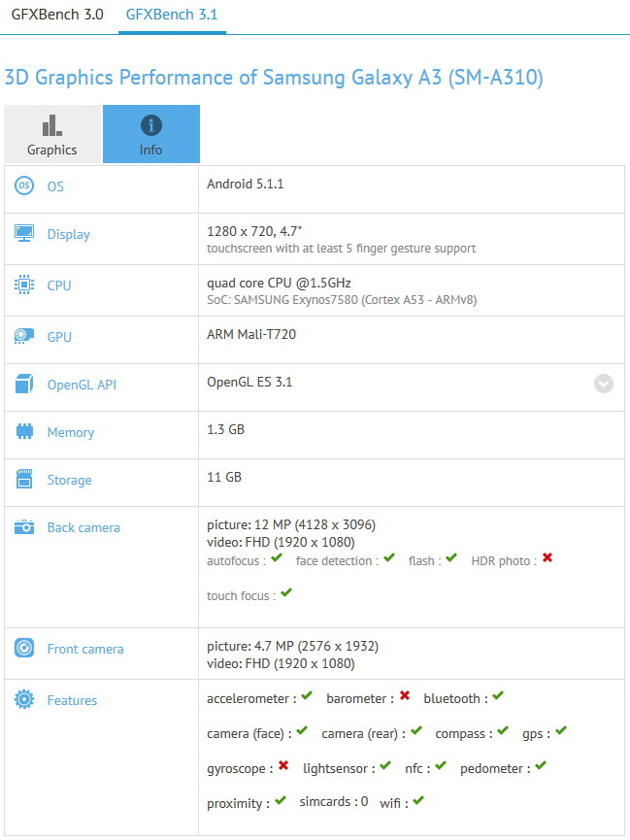Click the SoC SAMSUNG Exynos7580 text

point(342,300)
